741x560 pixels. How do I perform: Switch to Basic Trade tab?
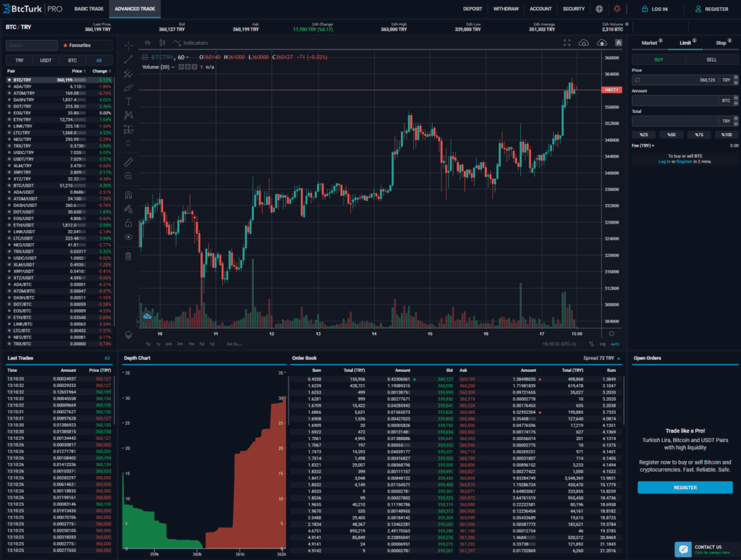89,9
